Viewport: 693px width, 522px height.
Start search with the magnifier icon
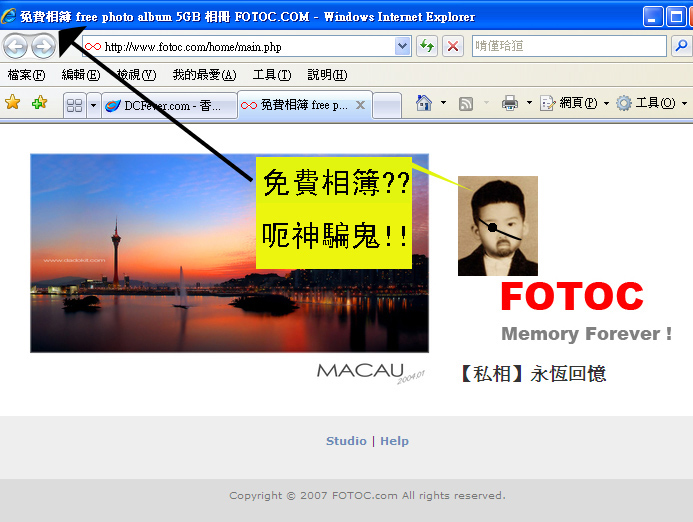(681, 46)
